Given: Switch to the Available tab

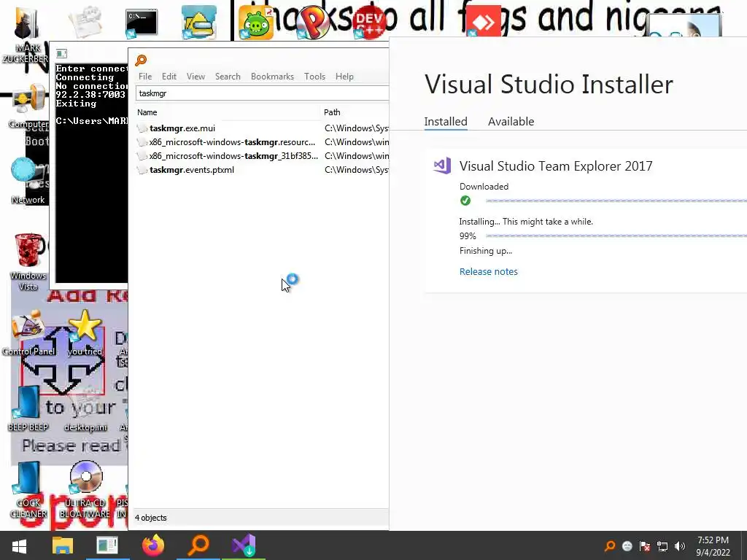Looking at the screenshot, I should click(511, 122).
